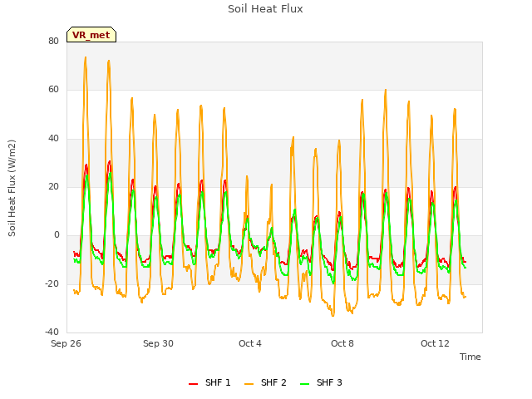Click the Soil Heat Flux chart title
The image size is (532, 399).
(x=265, y=9)
